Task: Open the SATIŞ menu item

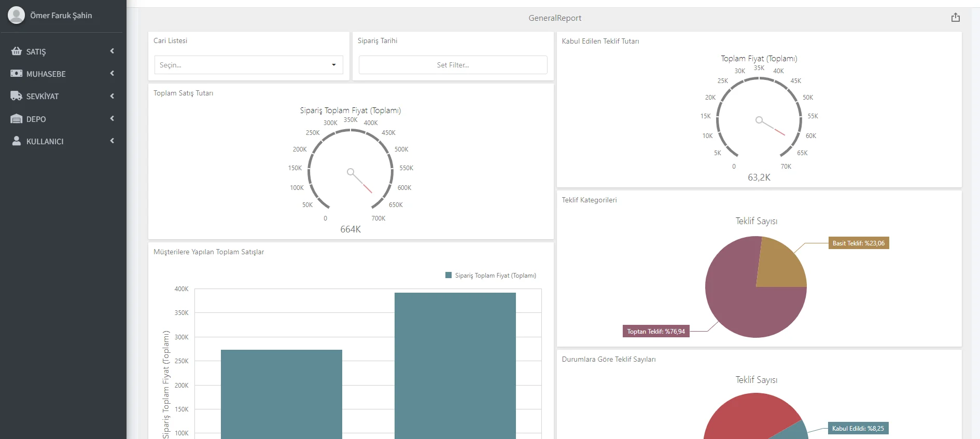Action: click(x=62, y=51)
